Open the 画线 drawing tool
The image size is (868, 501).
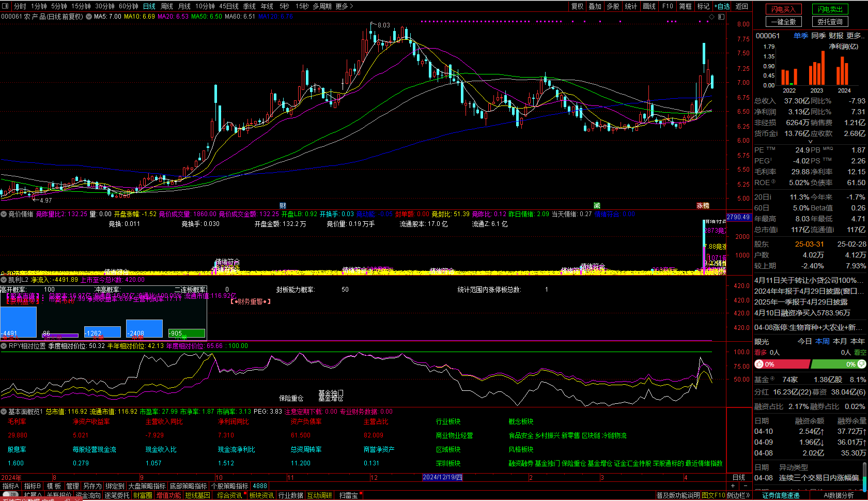(x=649, y=6)
